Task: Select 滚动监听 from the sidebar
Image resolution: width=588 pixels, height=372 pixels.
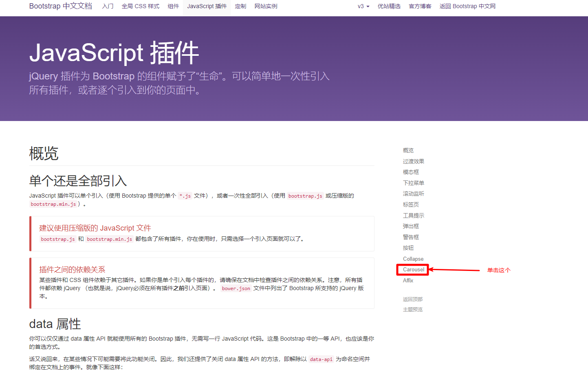Action: pos(414,194)
